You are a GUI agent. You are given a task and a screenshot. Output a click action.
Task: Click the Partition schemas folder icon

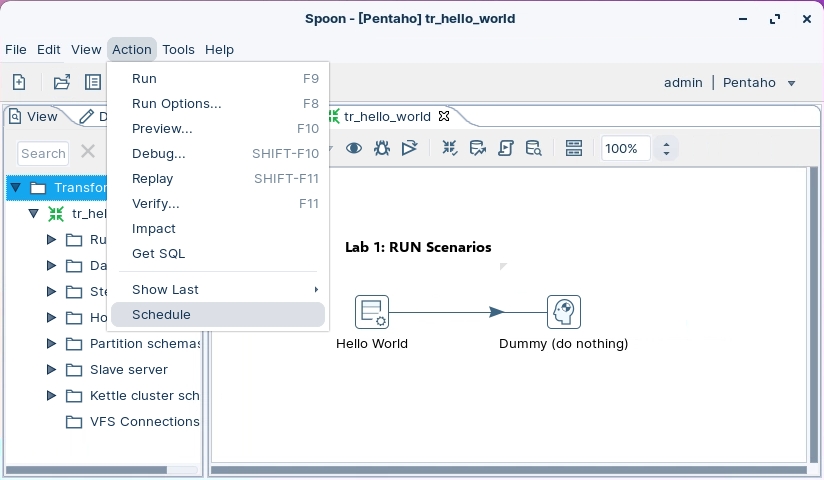click(74, 344)
